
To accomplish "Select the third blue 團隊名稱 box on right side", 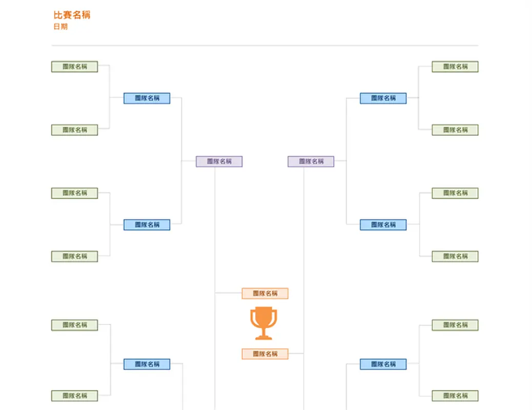I will [383, 364].
